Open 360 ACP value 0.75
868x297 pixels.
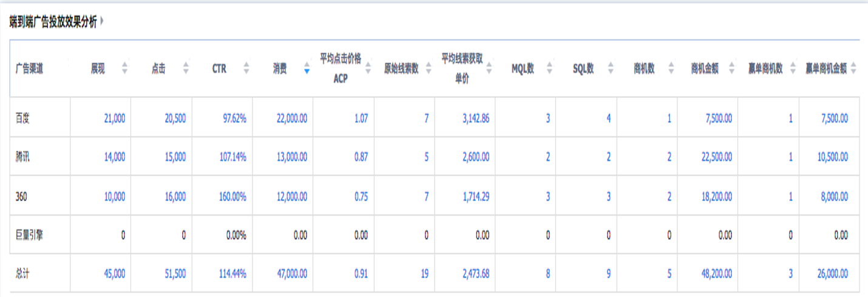361,196
